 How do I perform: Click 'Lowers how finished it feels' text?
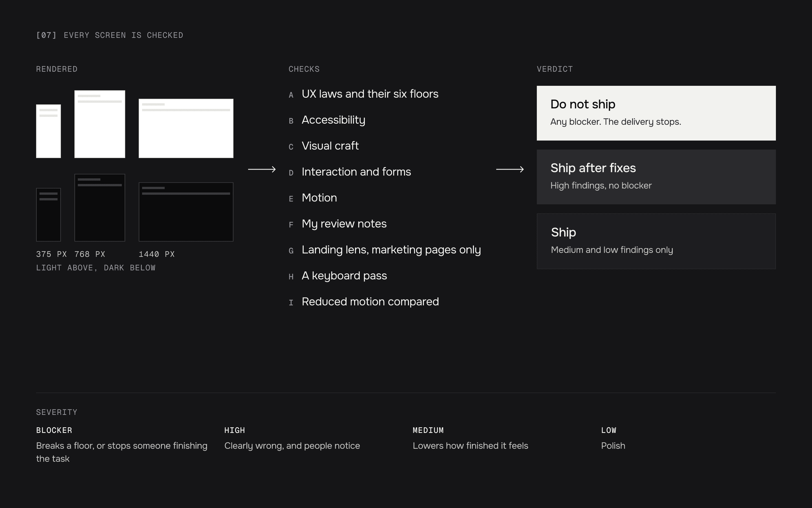pos(470,446)
